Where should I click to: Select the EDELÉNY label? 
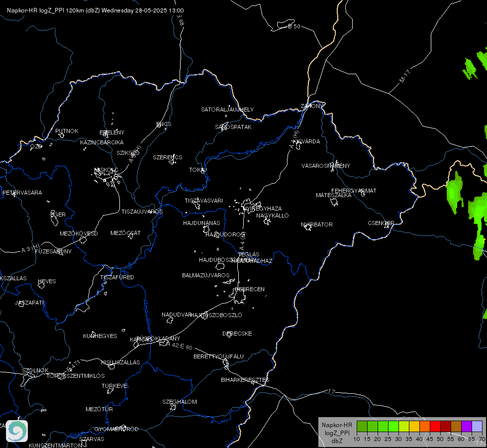pos(112,132)
